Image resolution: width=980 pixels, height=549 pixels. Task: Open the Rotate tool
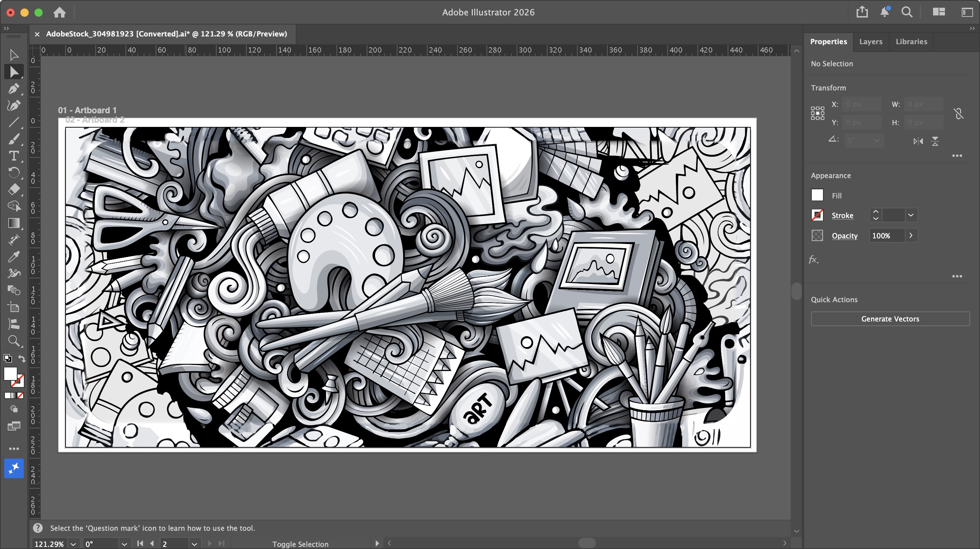pos(14,173)
